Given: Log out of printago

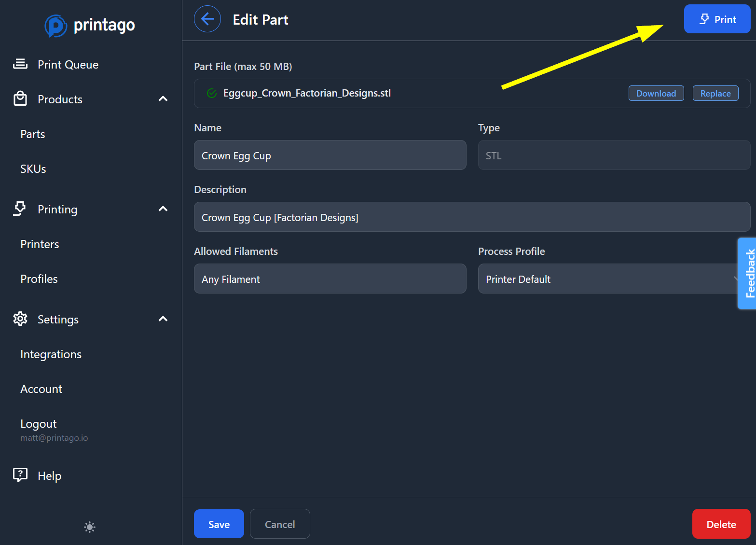Looking at the screenshot, I should [x=39, y=424].
